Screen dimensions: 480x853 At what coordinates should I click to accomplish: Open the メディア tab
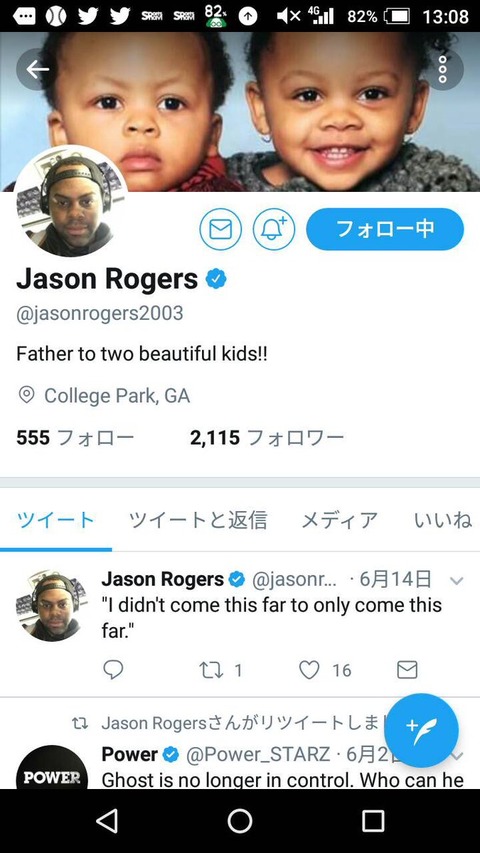coord(340,521)
